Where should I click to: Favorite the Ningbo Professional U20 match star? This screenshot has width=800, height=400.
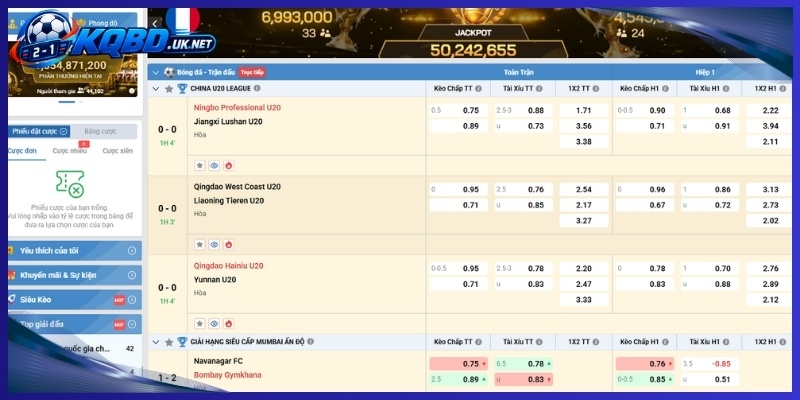200,165
